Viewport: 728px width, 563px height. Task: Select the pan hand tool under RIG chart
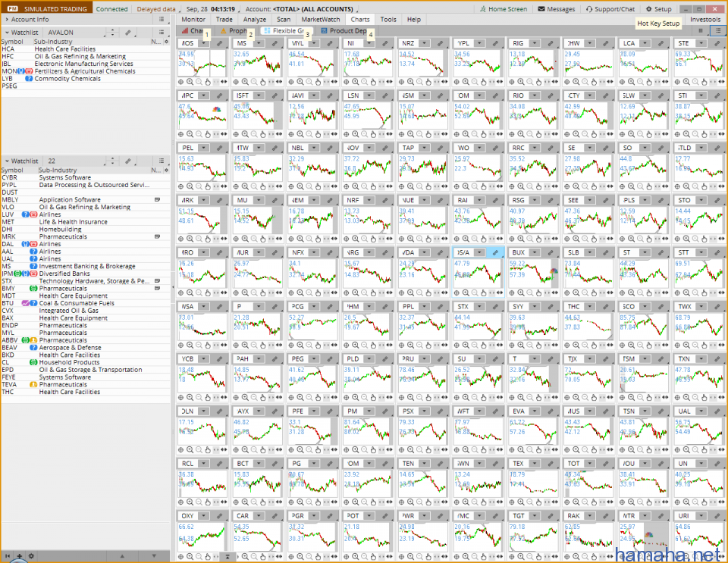(x=538, y=82)
